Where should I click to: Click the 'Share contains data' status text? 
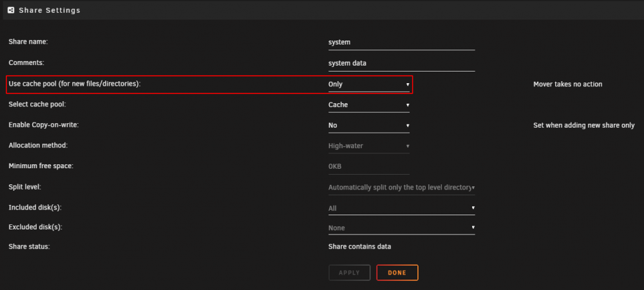click(x=359, y=247)
